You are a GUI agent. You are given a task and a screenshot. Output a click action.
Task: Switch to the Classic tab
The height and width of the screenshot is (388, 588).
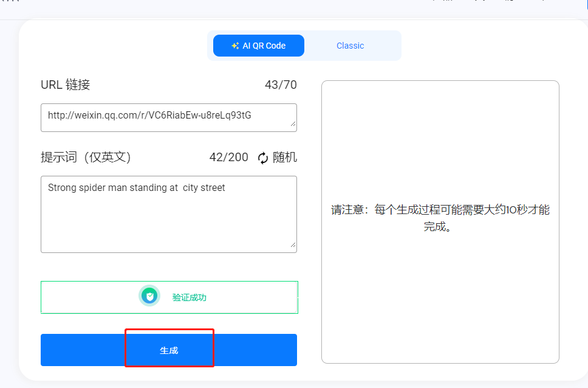[350, 46]
